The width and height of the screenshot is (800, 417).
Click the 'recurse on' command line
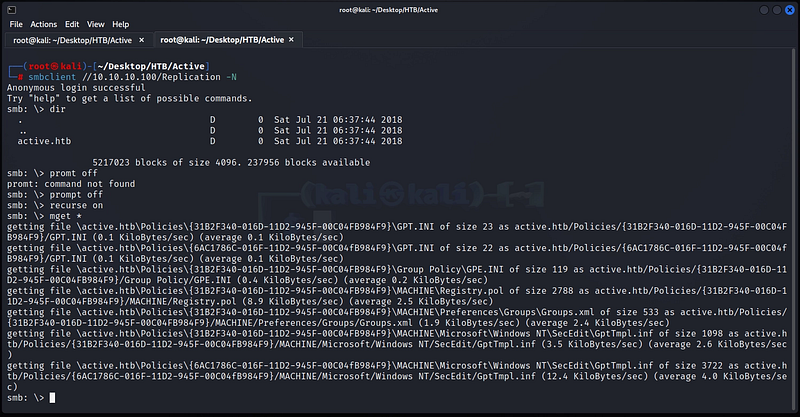pyautogui.click(x=55, y=205)
